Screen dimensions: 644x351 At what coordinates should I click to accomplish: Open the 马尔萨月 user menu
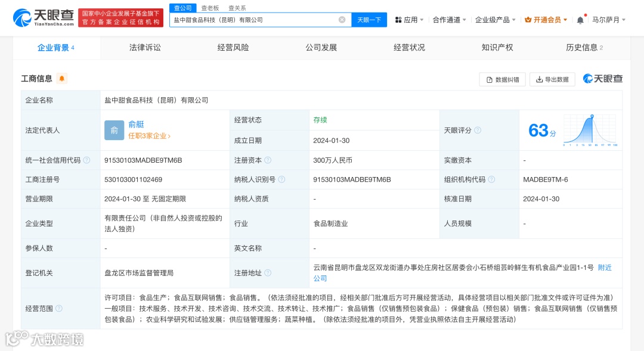pos(609,20)
